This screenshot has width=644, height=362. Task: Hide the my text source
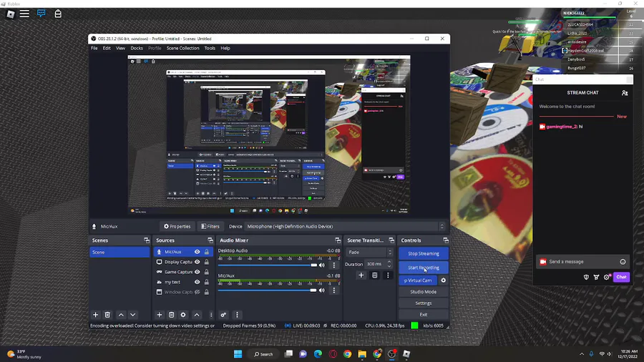click(x=197, y=282)
